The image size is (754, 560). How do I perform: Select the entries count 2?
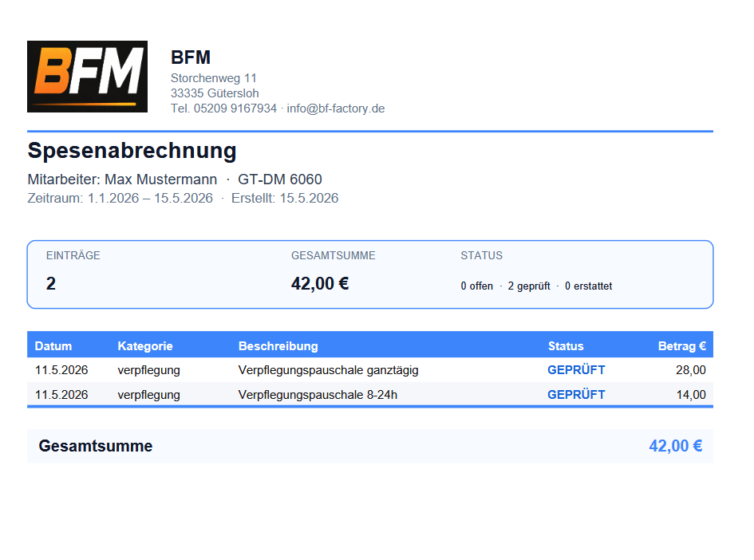tap(51, 284)
